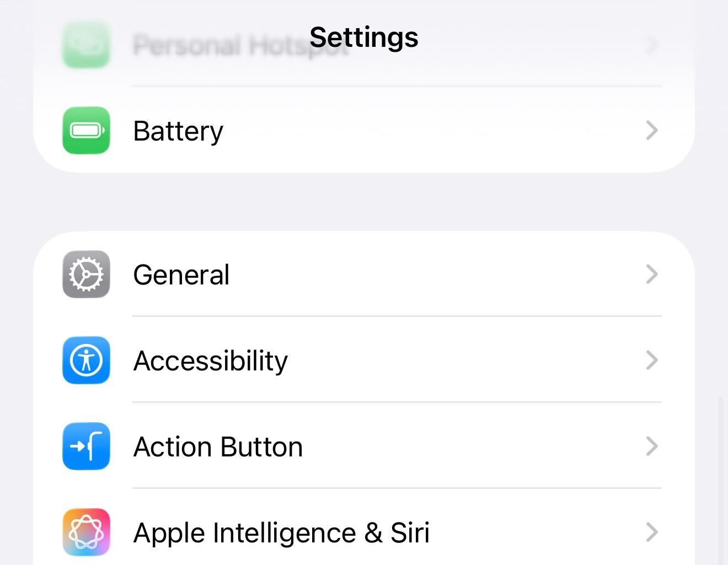This screenshot has height=565, width=728.
Task: Tap the Personal Hotspot icon
Action: [x=86, y=44]
